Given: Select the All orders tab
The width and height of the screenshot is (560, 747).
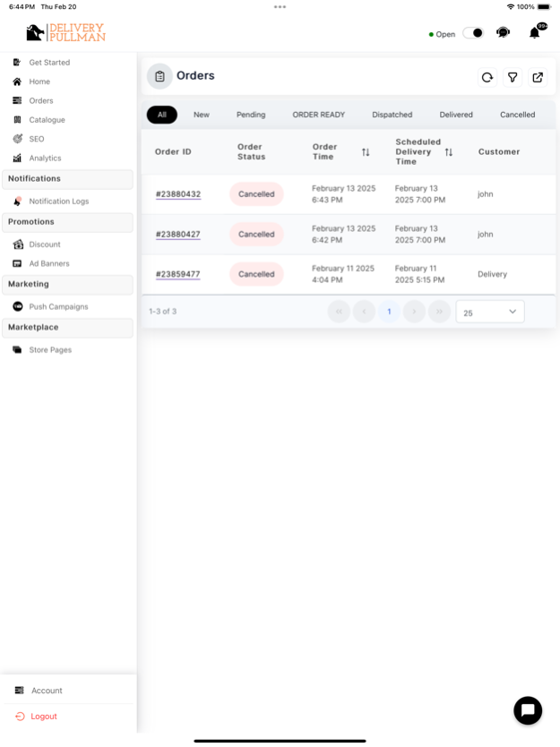Looking at the screenshot, I should pos(162,115).
